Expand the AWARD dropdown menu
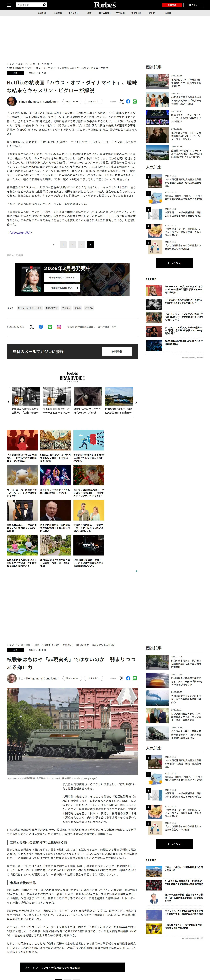The image size is (210, 980). tap(121, 13)
